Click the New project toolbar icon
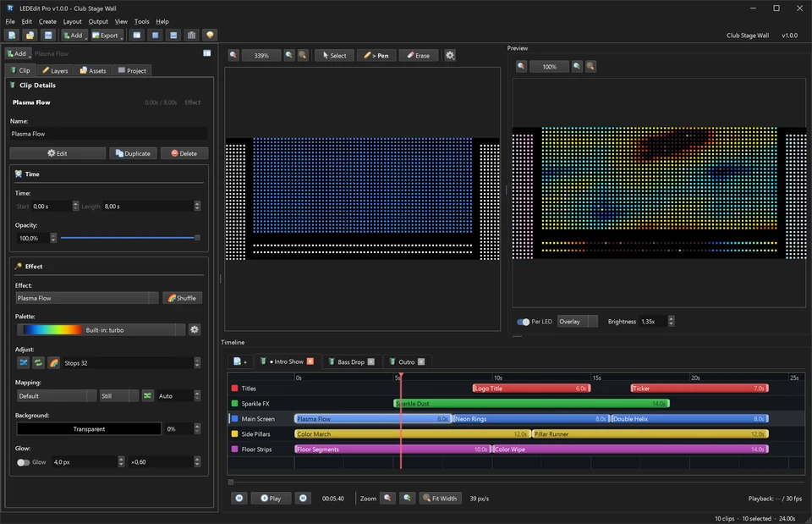This screenshot has width=812, height=524. point(12,36)
